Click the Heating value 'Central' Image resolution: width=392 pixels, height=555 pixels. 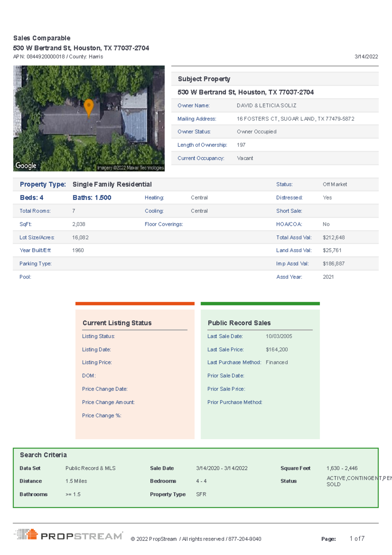(x=199, y=198)
